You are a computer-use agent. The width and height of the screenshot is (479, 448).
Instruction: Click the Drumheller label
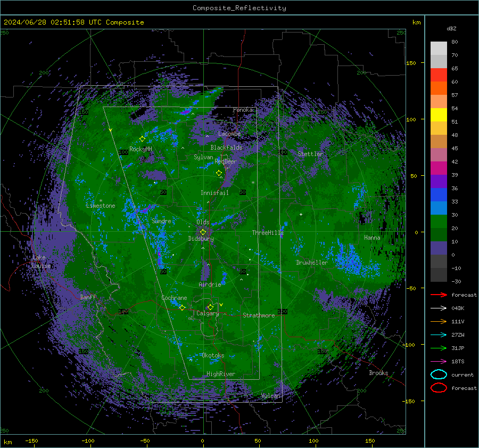[312, 263]
